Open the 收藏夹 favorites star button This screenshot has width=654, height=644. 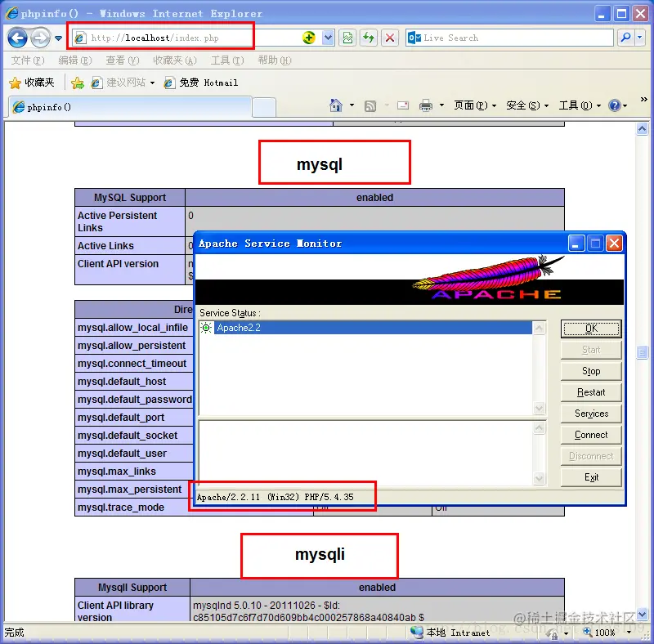tap(32, 83)
